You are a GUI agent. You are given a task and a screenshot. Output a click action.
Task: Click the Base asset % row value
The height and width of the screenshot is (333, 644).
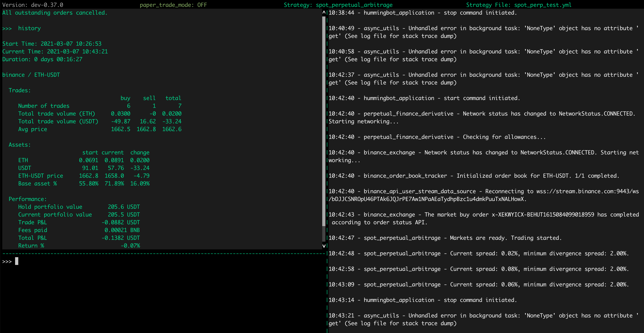point(114,183)
